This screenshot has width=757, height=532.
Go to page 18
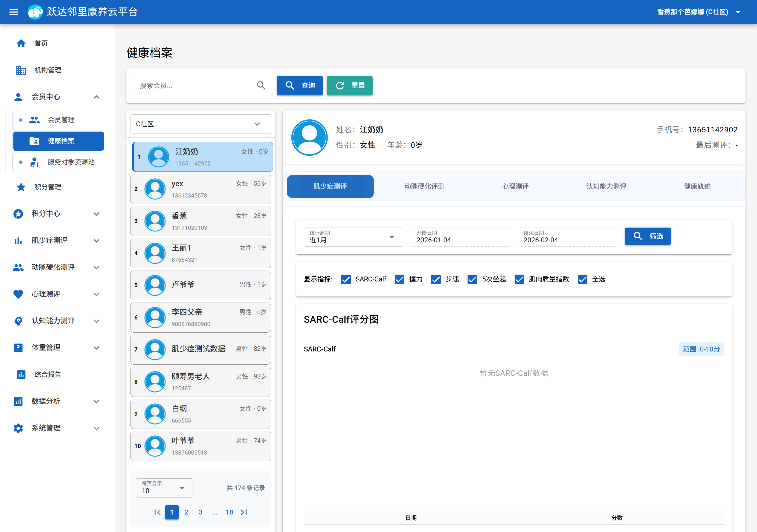click(229, 512)
